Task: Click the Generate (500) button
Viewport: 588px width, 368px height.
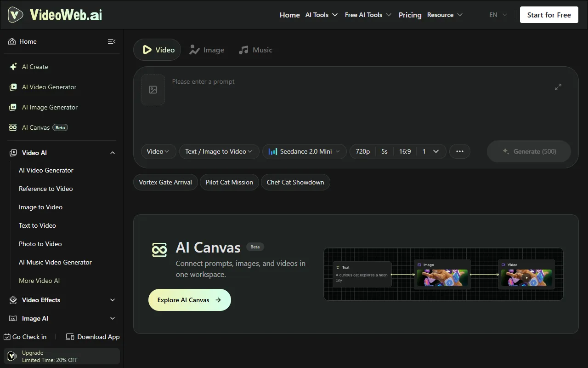Action: tap(529, 151)
